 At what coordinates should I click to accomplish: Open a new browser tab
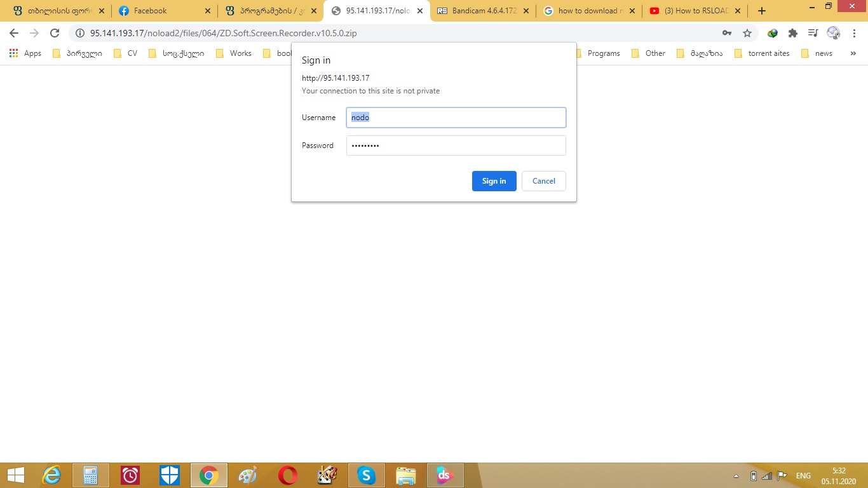(762, 11)
